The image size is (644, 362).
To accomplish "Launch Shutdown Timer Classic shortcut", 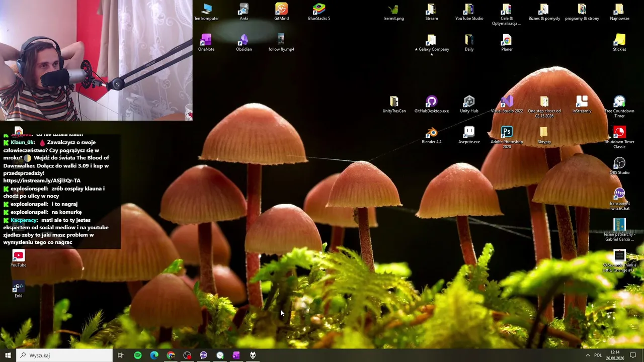I will click(x=619, y=138).
